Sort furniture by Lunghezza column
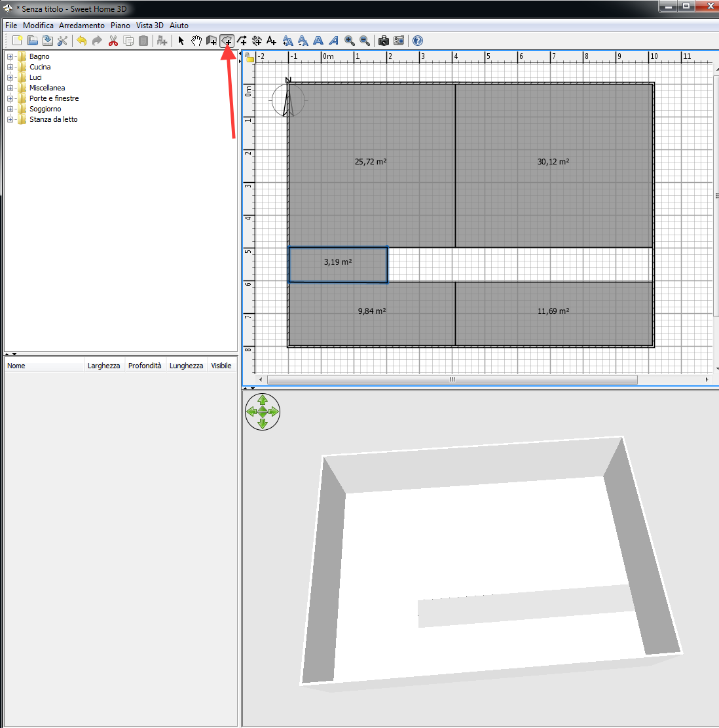This screenshot has height=728, width=719. 186,366
